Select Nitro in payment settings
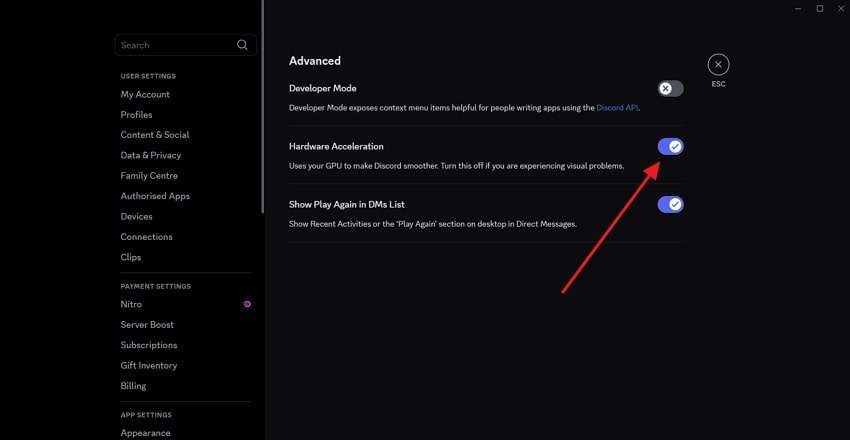 coord(131,304)
